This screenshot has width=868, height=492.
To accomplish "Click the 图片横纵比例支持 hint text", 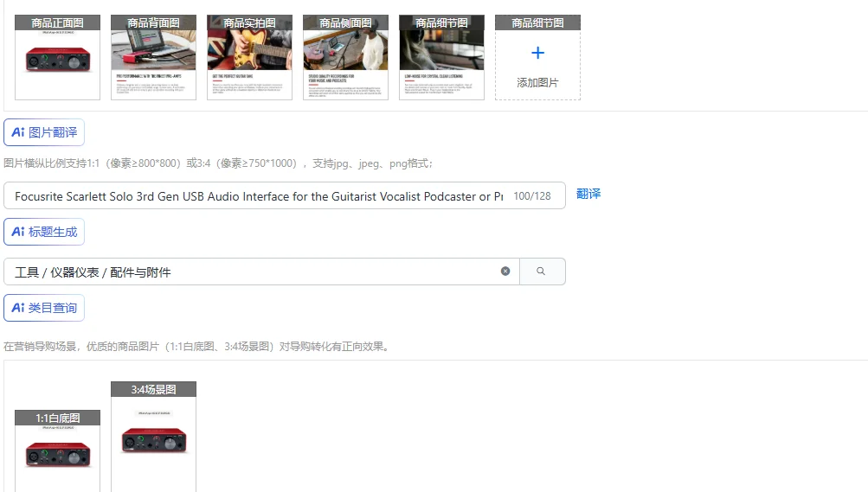I will 218,163.
